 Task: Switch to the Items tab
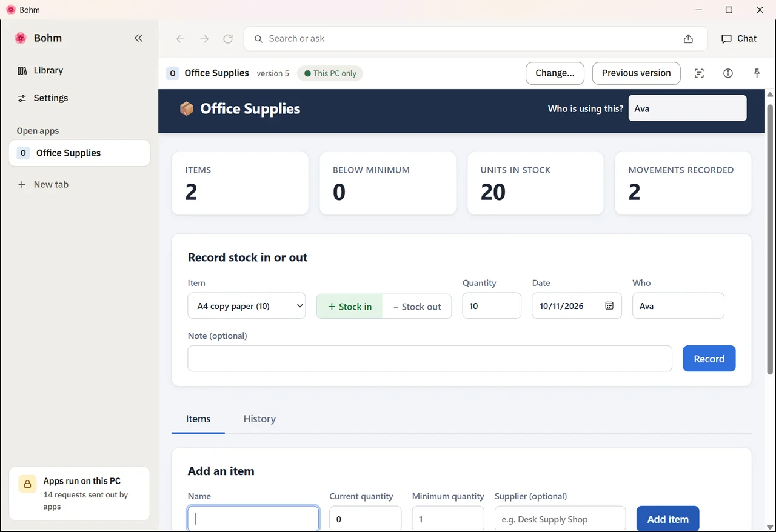pos(198,419)
